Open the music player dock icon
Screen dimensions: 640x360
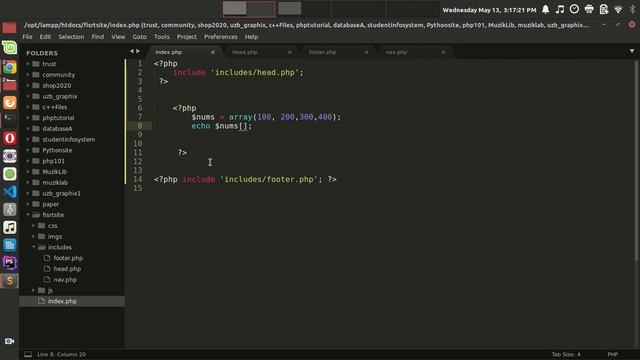(x=9, y=227)
